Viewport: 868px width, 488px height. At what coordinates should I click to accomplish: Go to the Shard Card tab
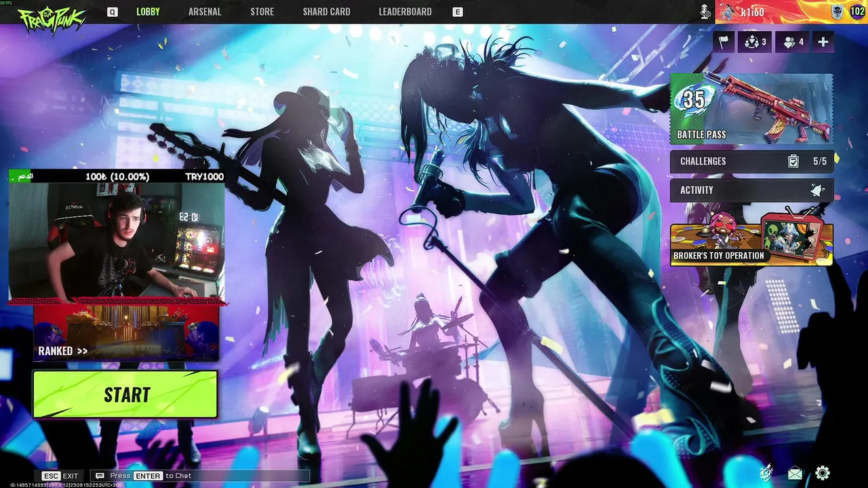point(326,12)
